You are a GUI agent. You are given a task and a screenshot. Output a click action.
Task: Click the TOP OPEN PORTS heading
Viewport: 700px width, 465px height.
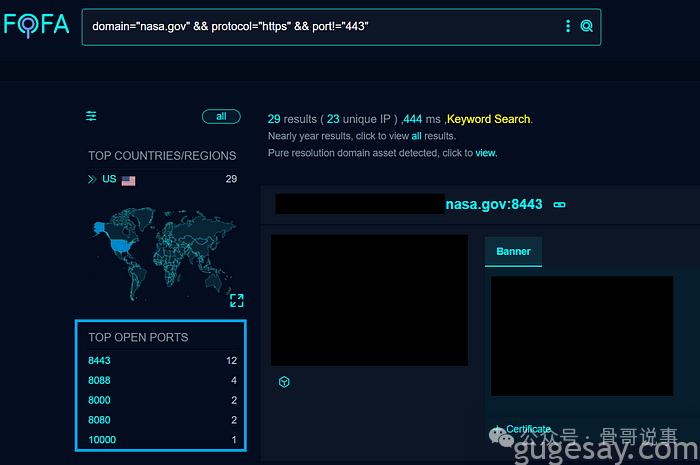[138, 337]
